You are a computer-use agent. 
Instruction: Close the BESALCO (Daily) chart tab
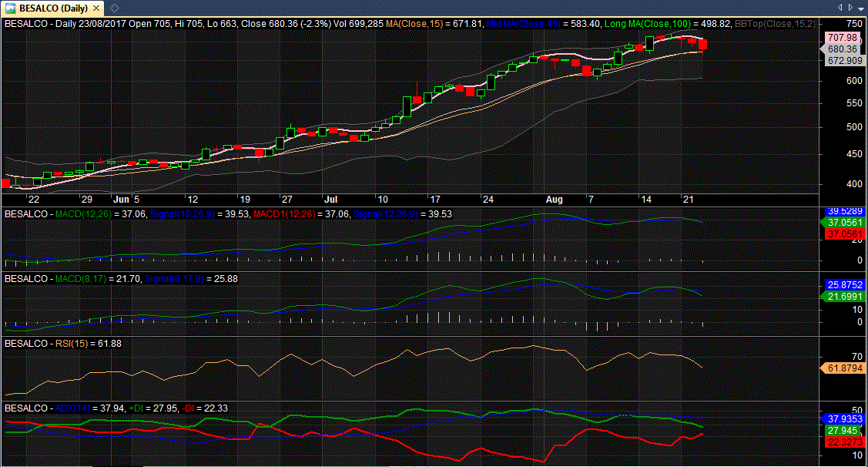(96, 8)
